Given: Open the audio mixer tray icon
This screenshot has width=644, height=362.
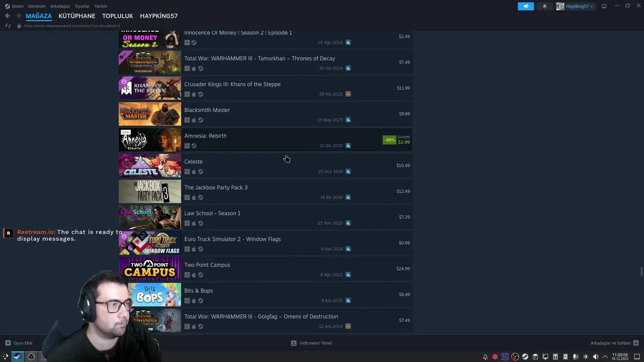Looking at the screenshot, I should coord(505,356).
